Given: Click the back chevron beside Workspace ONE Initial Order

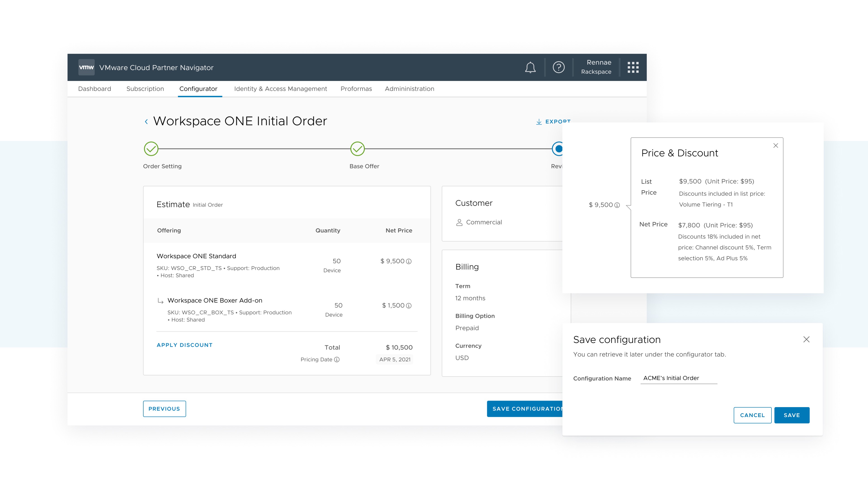Looking at the screenshot, I should click(146, 122).
